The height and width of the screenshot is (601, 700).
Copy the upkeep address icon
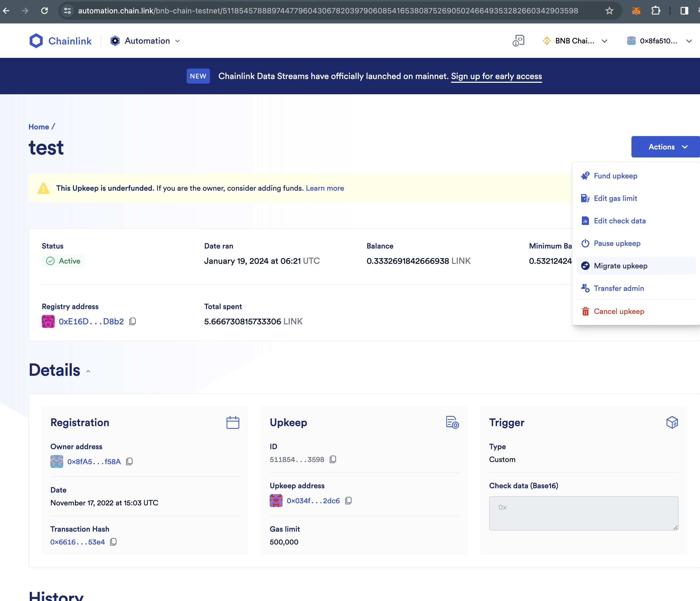(x=348, y=501)
